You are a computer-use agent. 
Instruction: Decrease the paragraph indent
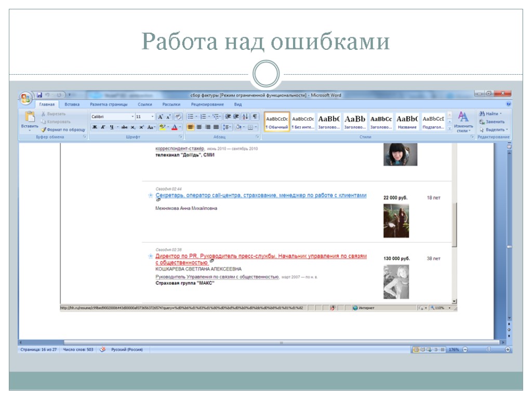point(228,117)
